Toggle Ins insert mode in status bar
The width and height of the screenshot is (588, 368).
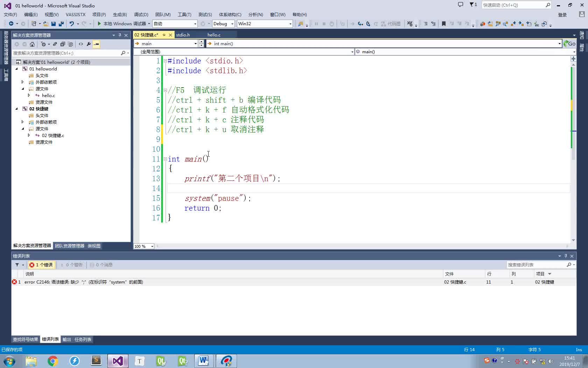pos(579,349)
